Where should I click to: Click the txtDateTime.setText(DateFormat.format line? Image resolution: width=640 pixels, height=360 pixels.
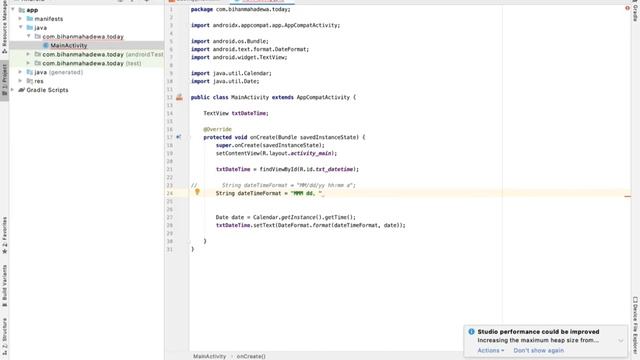pyautogui.click(x=311, y=225)
